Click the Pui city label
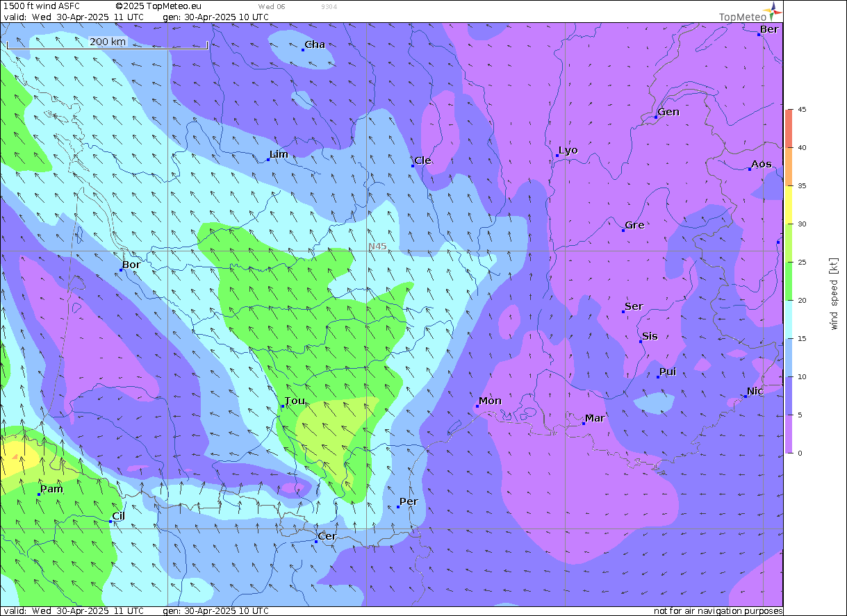 coord(668,372)
